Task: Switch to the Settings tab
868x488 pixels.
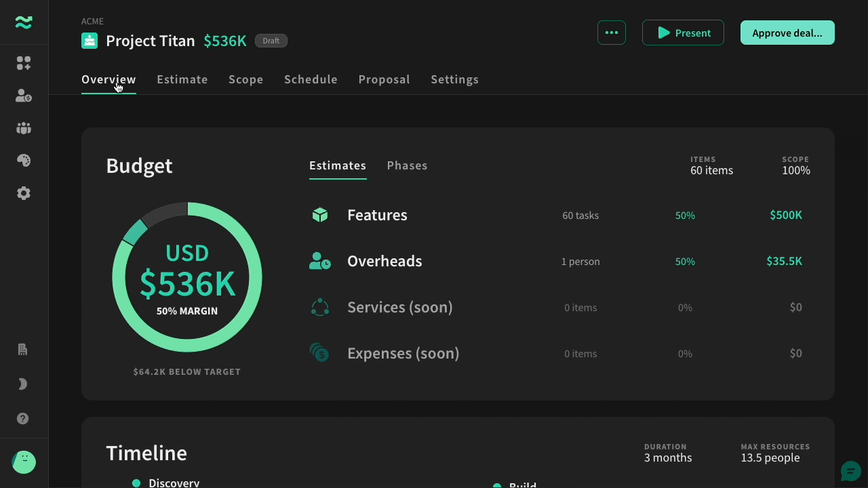Action: tap(454, 79)
